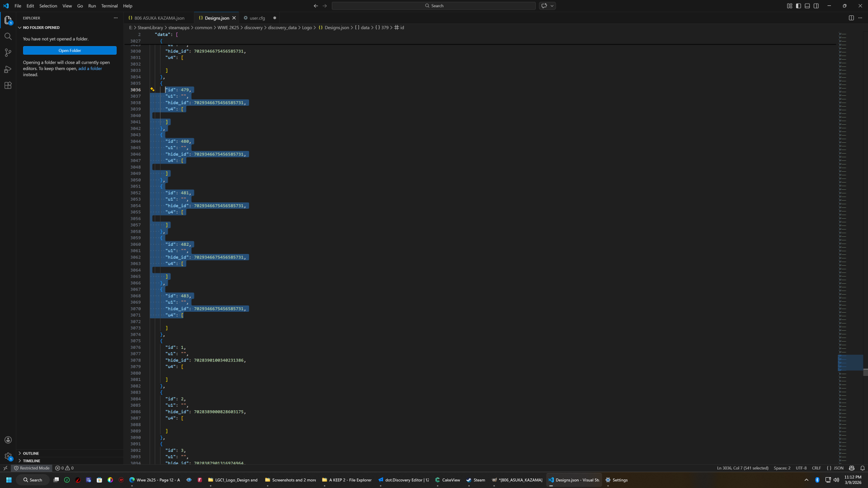Go forward with the navigation right arrow
The image size is (868, 488).
point(325,6)
